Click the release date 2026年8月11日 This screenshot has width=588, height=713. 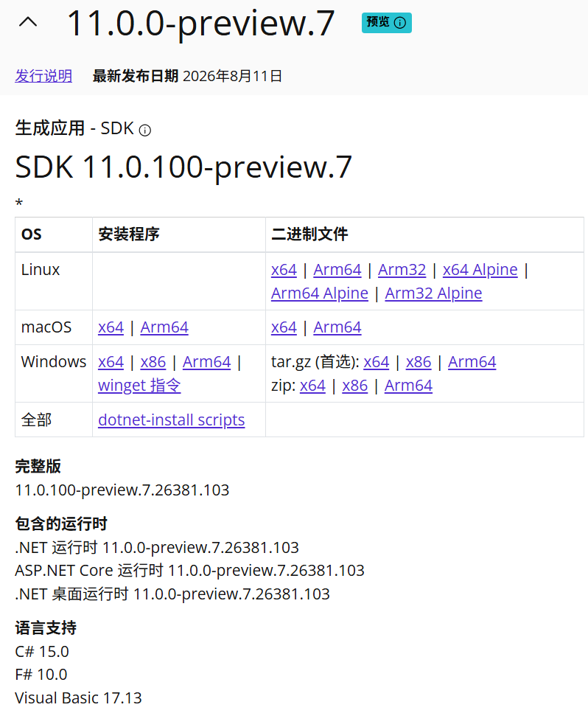pos(233,76)
